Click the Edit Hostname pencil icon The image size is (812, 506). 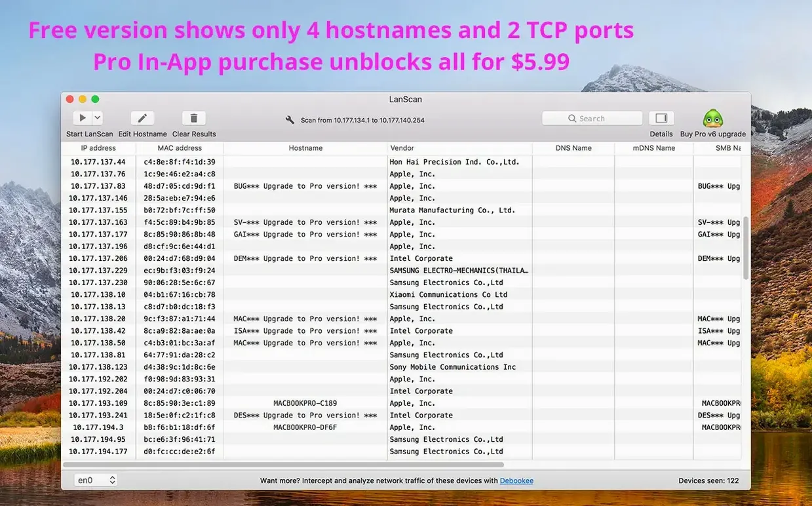(x=142, y=118)
